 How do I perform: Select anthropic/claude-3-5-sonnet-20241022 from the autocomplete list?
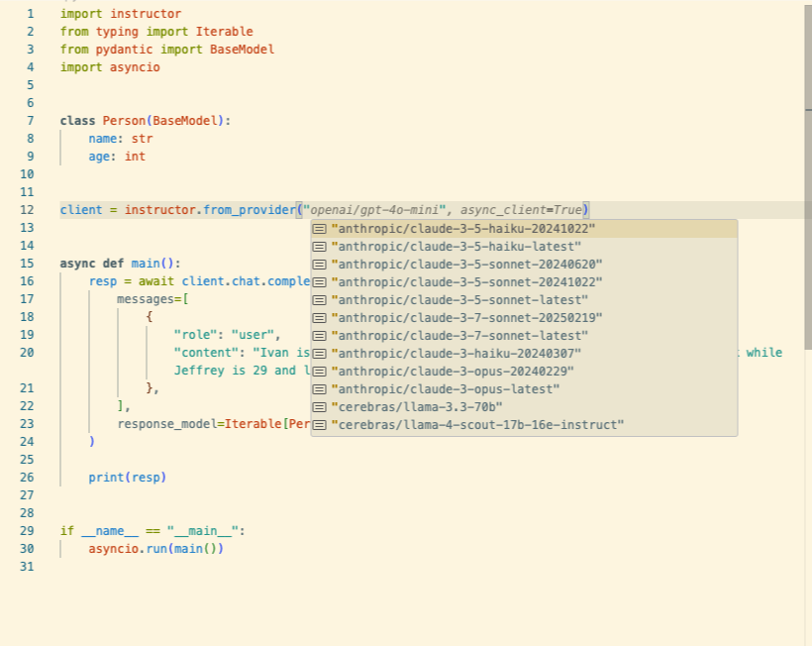pos(467,282)
